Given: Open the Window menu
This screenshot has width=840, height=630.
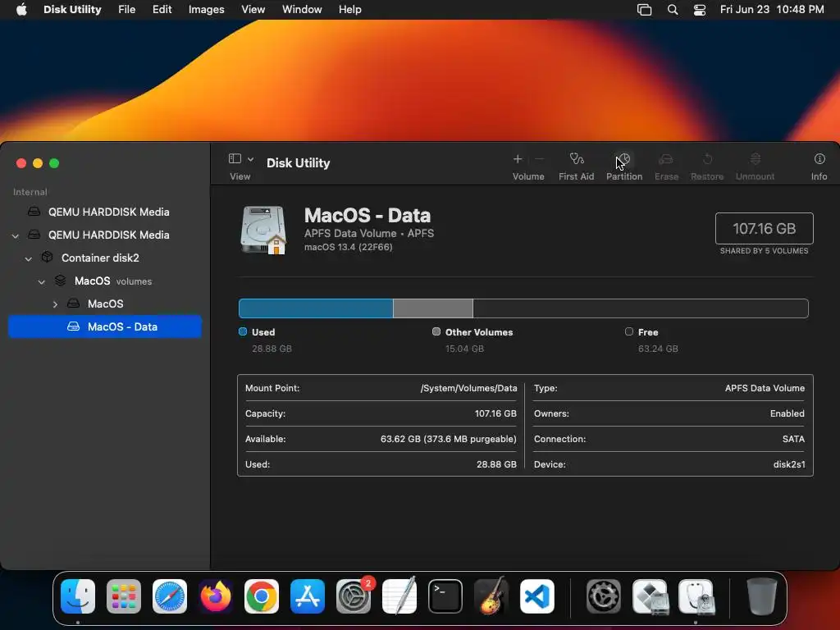Looking at the screenshot, I should point(302,10).
